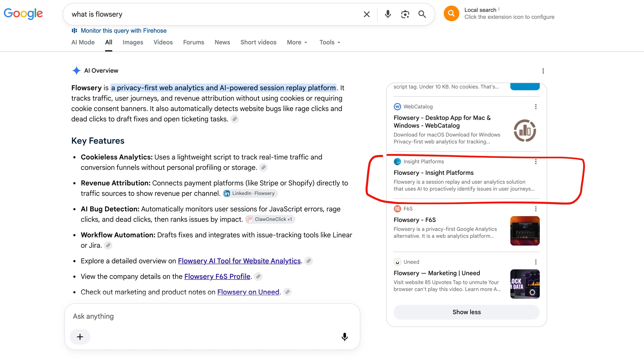This screenshot has height=360, width=644.
Task: Open AI Overview three-dot options menu
Action: (543, 71)
